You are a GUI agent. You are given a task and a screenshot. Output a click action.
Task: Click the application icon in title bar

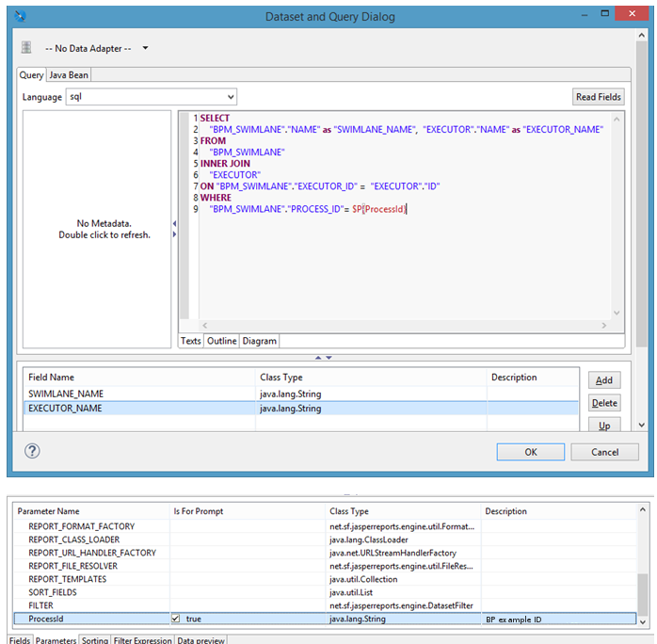tap(21, 16)
